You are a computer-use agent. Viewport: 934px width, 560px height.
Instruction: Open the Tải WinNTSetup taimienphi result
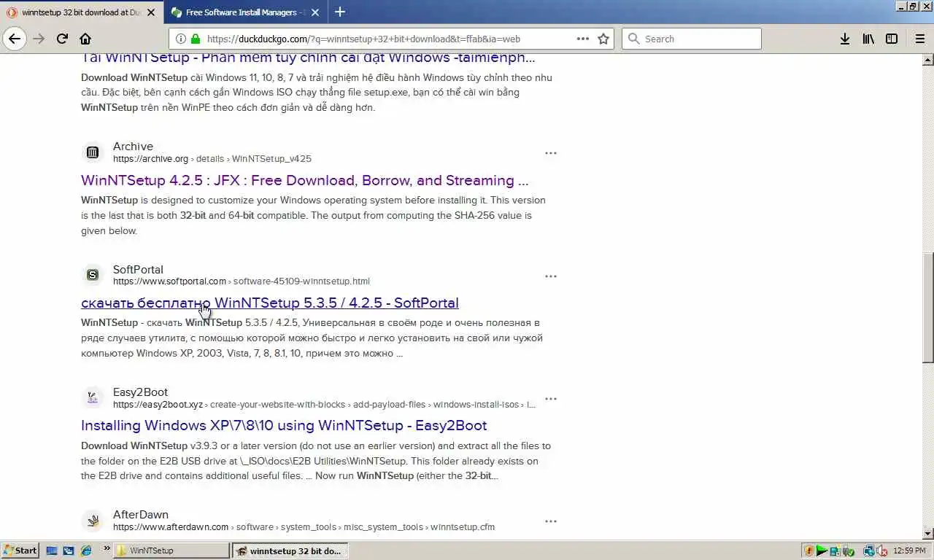pos(308,58)
